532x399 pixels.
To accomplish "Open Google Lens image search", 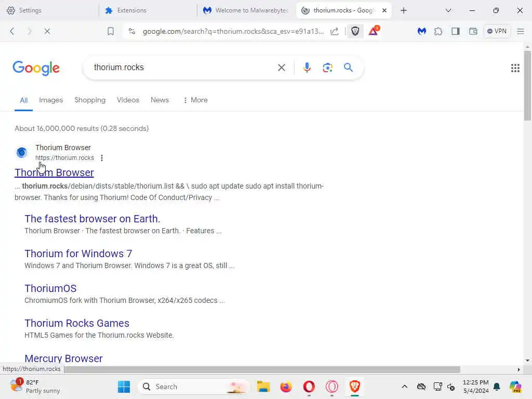I will 327,68.
